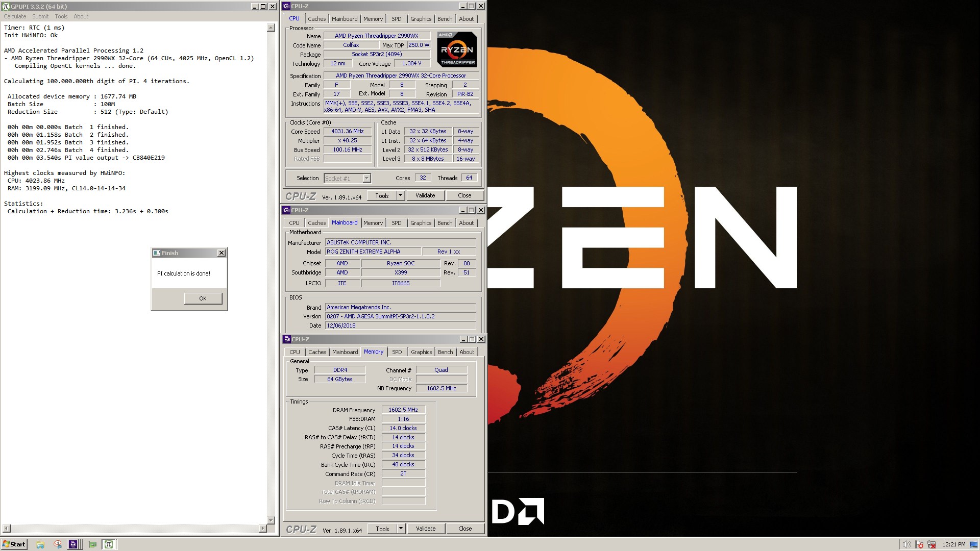Switch to Caches tab in top CPU-Z window

(316, 19)
